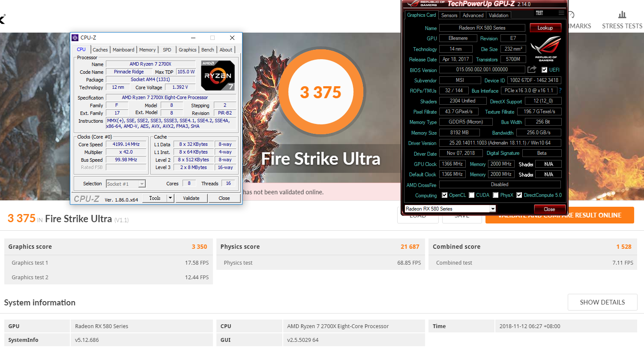Click the Bandwidth value 256.0 GB/s
The height and width of the screenshot is (347, 644).
(x=539, y=133)
